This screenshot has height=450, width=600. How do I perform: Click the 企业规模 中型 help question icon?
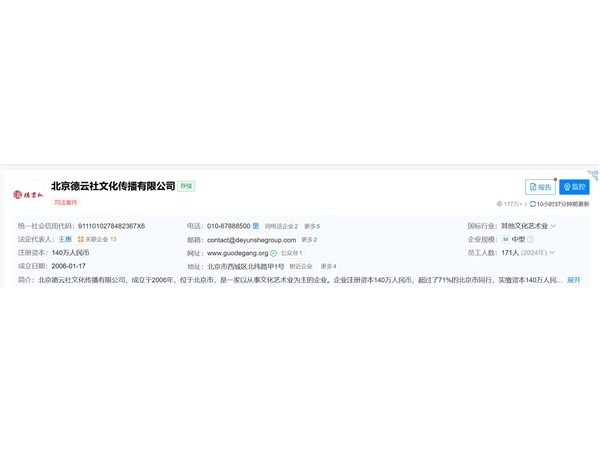[530, 240]
